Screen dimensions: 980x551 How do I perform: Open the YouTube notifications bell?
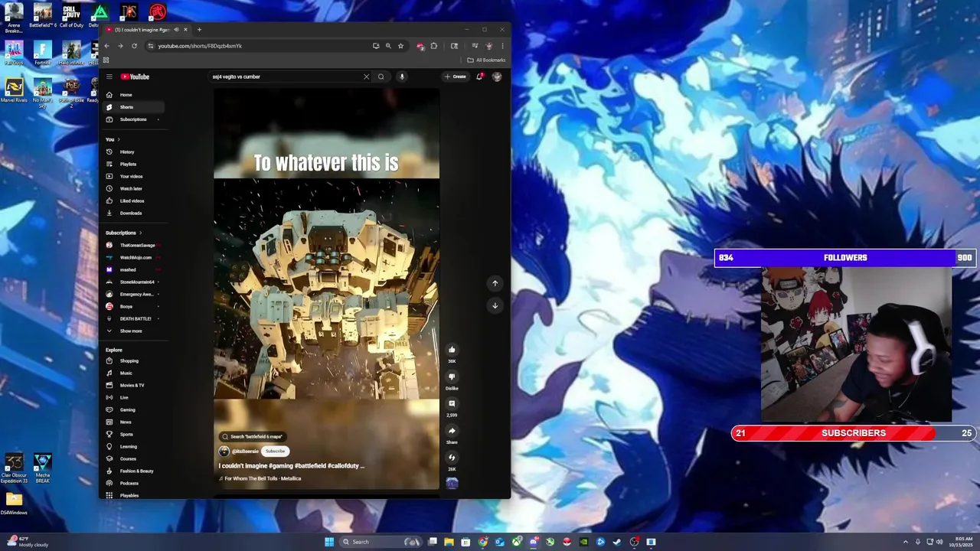[479, 77]
